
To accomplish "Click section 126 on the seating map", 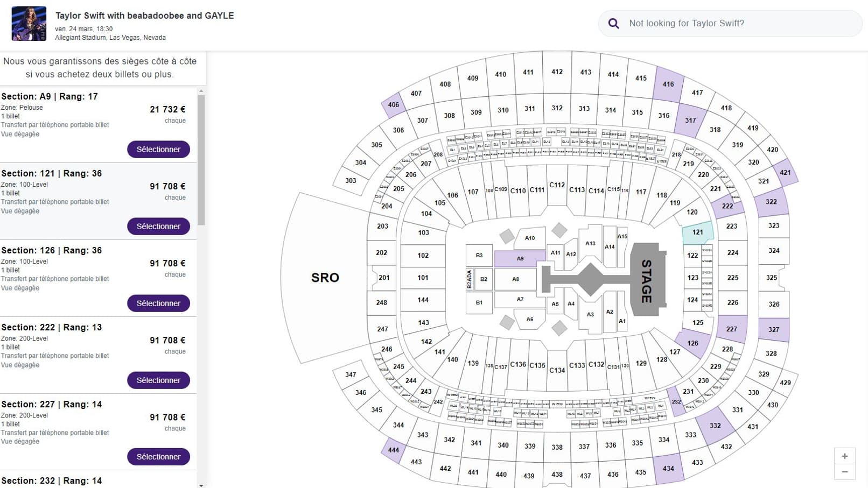I will (x=692, y=343).
